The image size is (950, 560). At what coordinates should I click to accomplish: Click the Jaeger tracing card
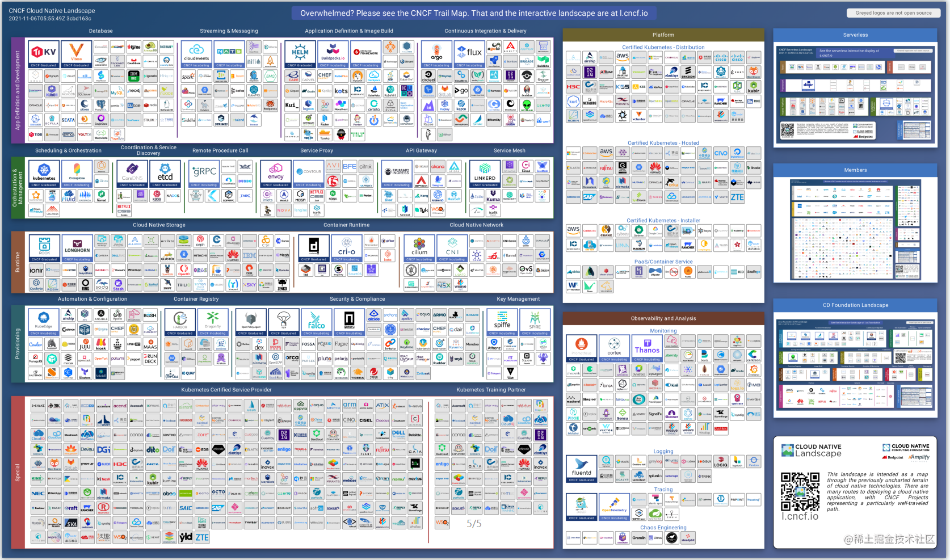tap(582, 507)
